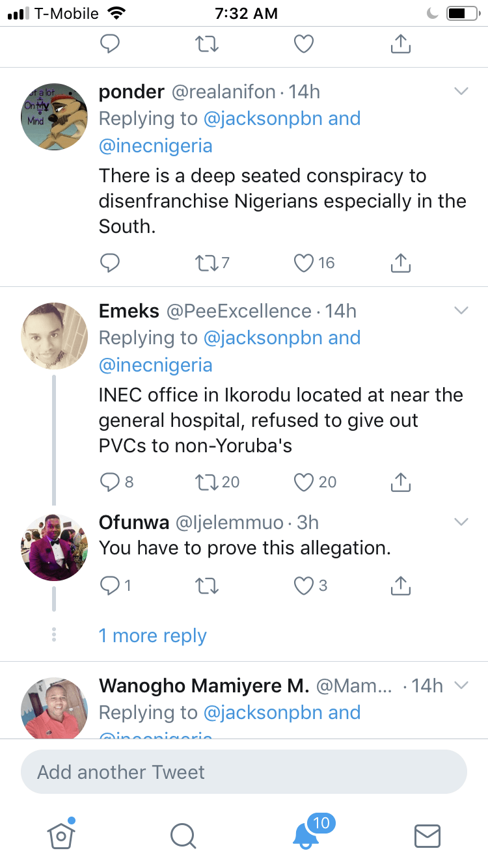Open Direct Messages envelope tab

[427, 836]
